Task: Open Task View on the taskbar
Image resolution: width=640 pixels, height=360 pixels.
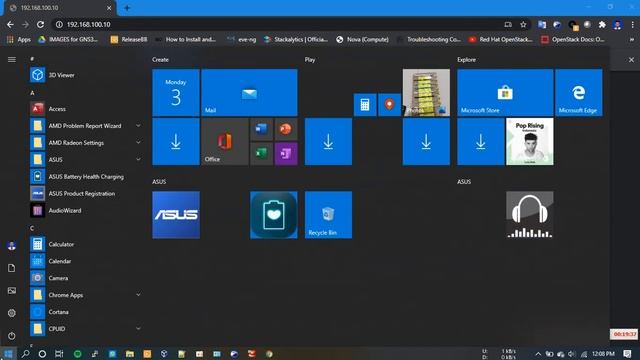Action: [x=59, y=354]
